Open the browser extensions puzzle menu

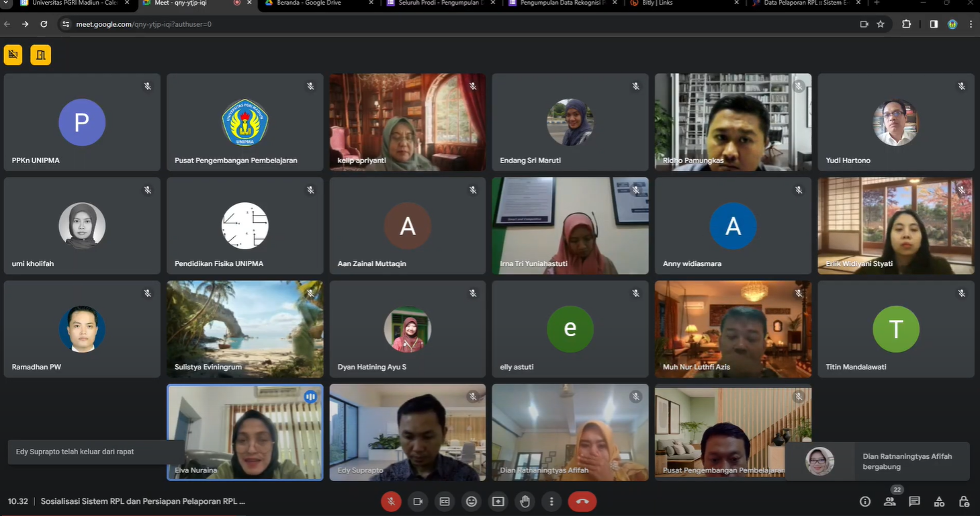pos(906,24)
